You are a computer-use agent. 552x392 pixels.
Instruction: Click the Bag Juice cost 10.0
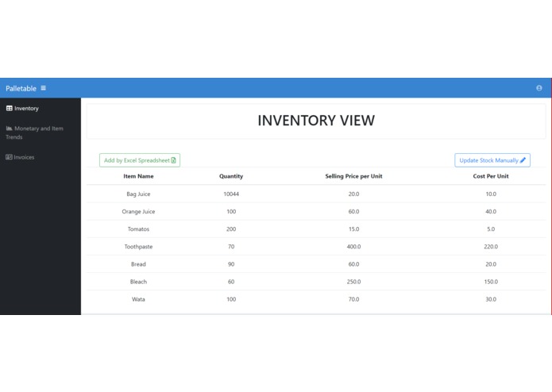pos(491,194)
